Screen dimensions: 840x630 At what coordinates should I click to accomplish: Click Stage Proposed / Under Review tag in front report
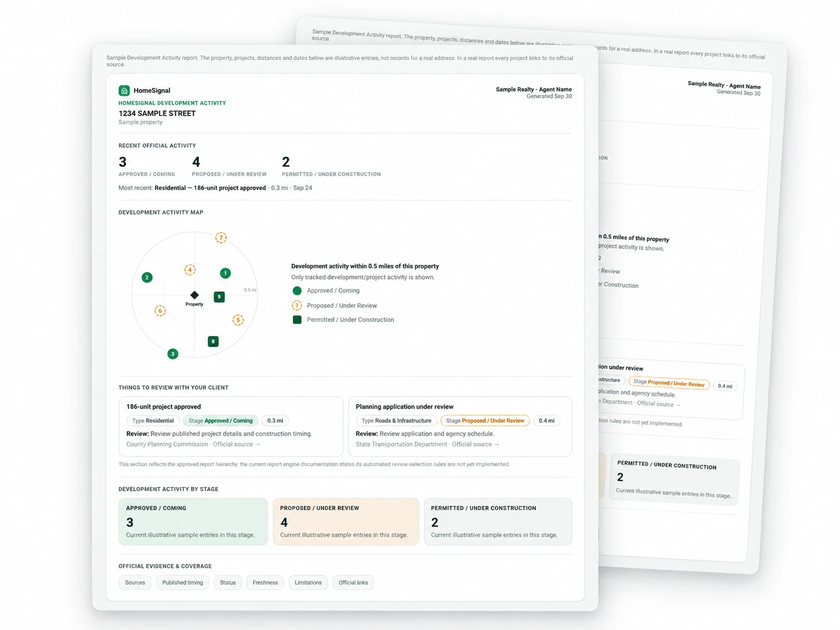pyautogui.click(x=485, y=421)
